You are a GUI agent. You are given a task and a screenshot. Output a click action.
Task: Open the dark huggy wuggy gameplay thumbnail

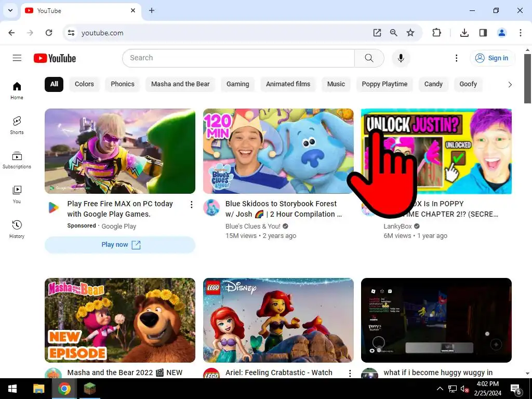pyautogui.click(x=436, y=320)
